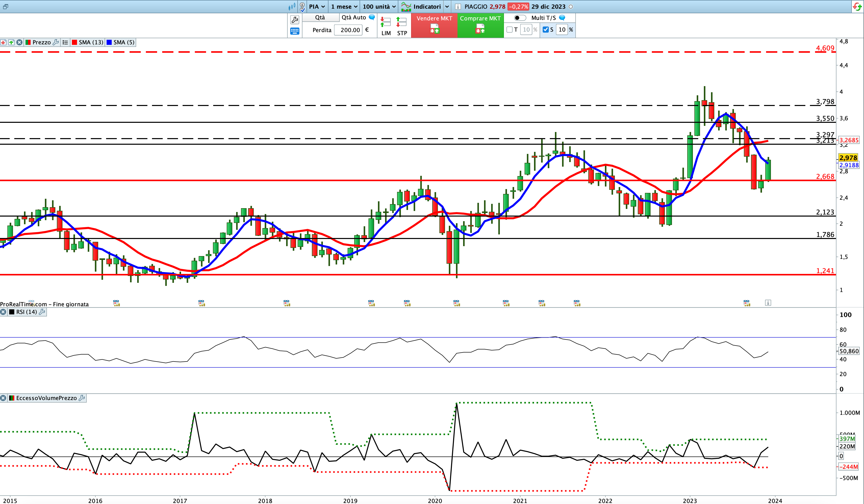Click Comprare MKT buy button
The width and height of the screenshot is (864, 504).
[x=480, y=25]
